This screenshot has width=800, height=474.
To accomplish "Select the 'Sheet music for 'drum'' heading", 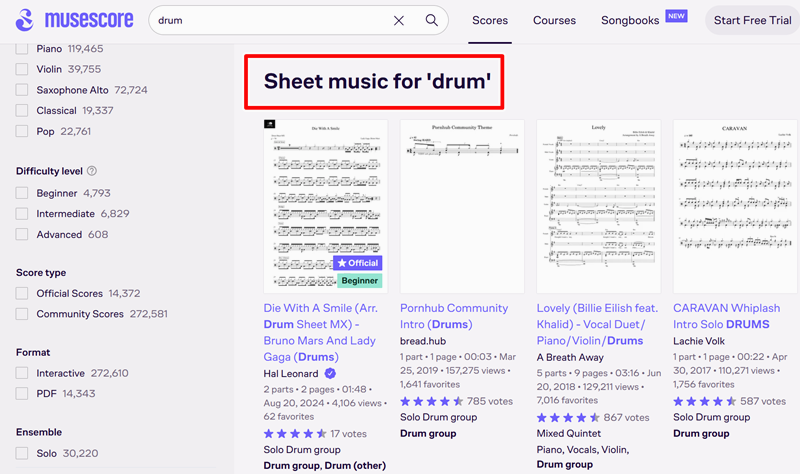I will click(377, 81).
